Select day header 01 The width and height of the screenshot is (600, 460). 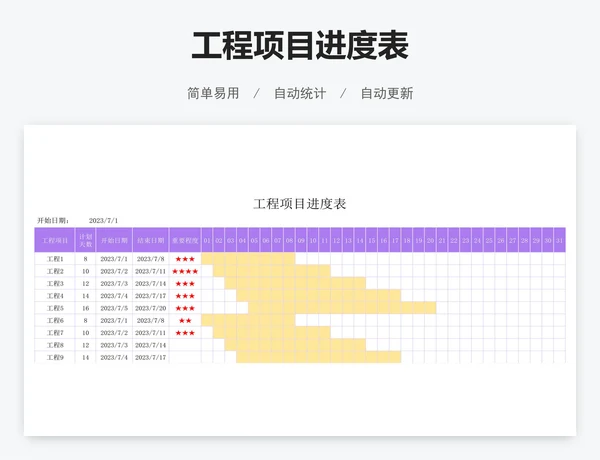(x=207, y=240)
